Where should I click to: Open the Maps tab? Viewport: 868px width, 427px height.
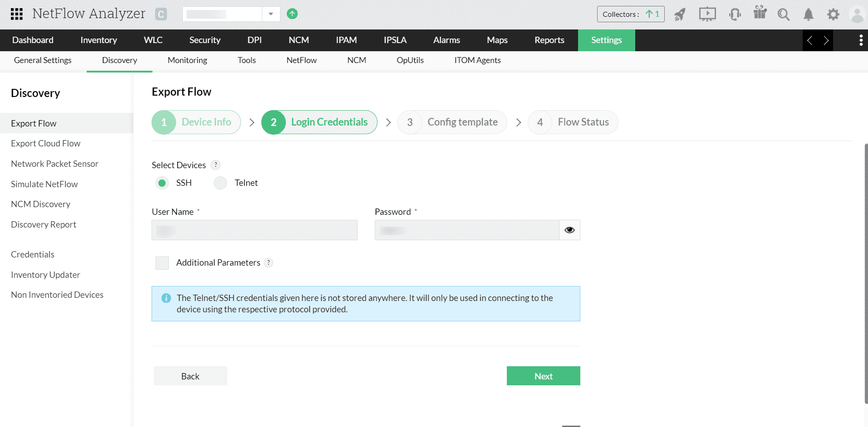(497, 40)
